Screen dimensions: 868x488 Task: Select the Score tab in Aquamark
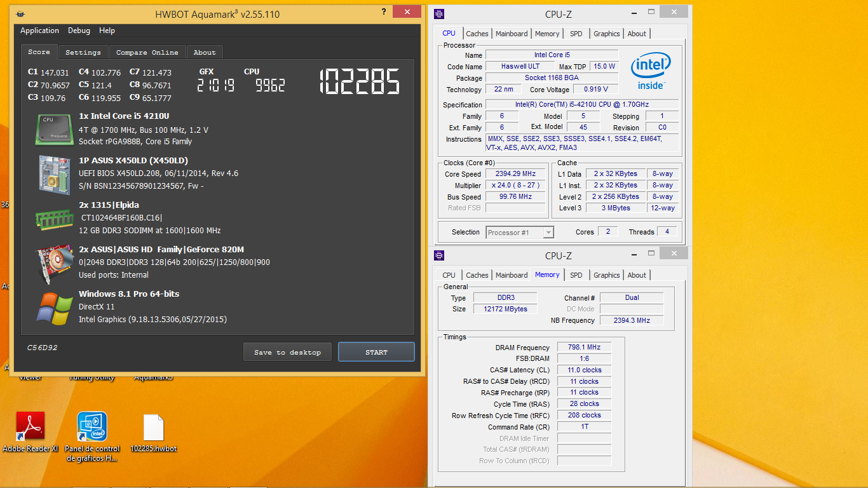tap(39, 51)
